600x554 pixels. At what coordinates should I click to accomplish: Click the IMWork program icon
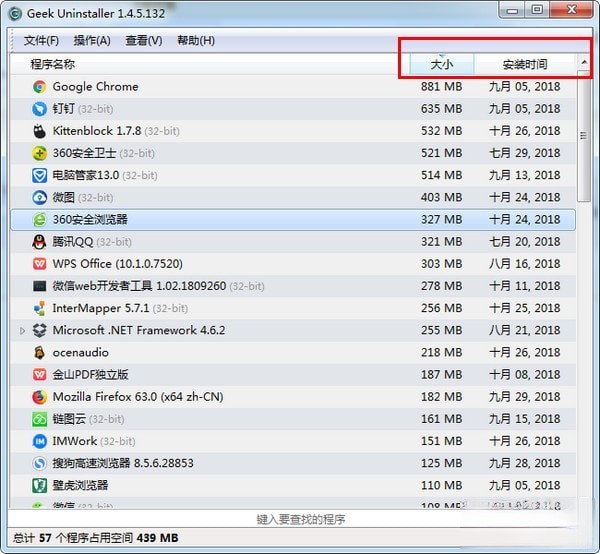(39, 441)
